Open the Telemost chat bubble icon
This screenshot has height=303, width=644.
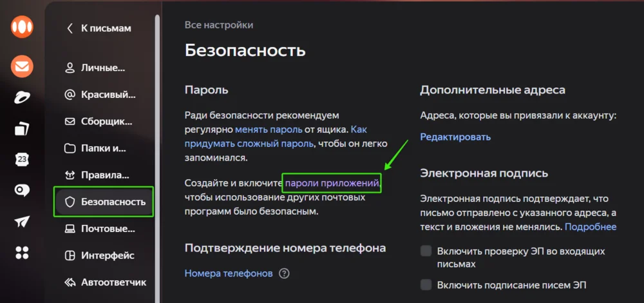point(22,190)
